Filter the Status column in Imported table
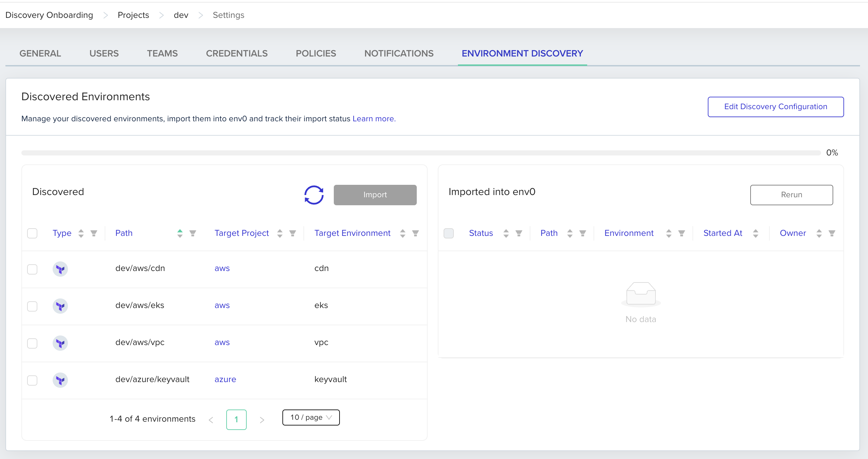Image resolution: width=868 pixels, height=459 pixels. pyautogui.click(x=519, y=233)
